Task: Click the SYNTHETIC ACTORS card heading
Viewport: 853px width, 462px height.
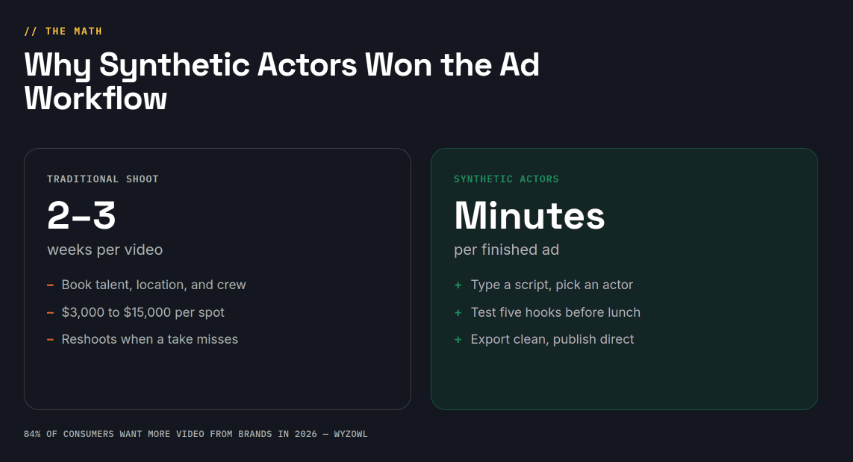Action: point(506,179)
